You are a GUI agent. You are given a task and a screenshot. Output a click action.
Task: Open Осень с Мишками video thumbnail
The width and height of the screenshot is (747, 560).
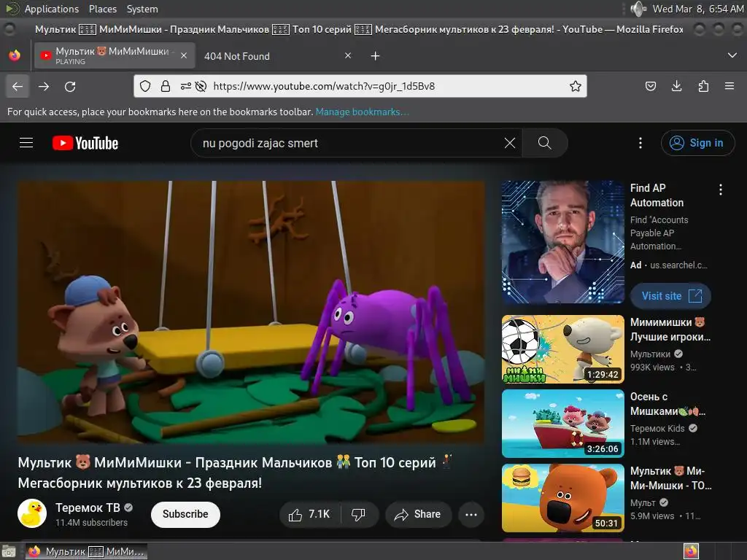(x=562, y=424)
